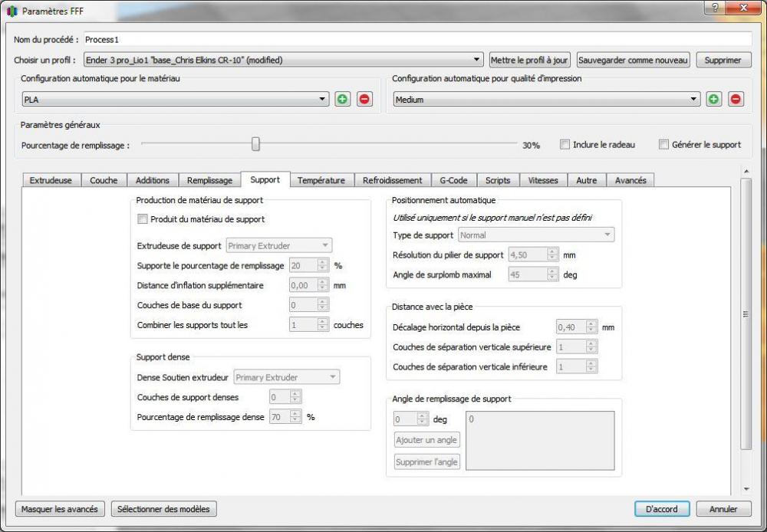Click the Résolution du pilier de support field
767x532 pixels.
pos(533,255)
